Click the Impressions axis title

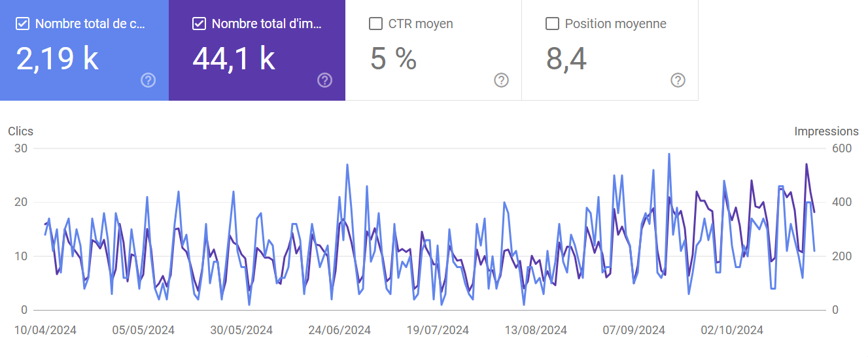point(826,131)
